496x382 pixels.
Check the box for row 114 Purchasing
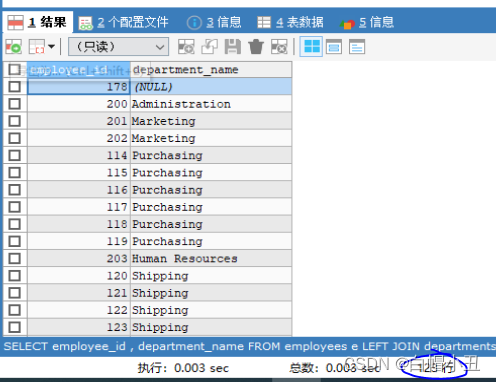pos(14,155)
